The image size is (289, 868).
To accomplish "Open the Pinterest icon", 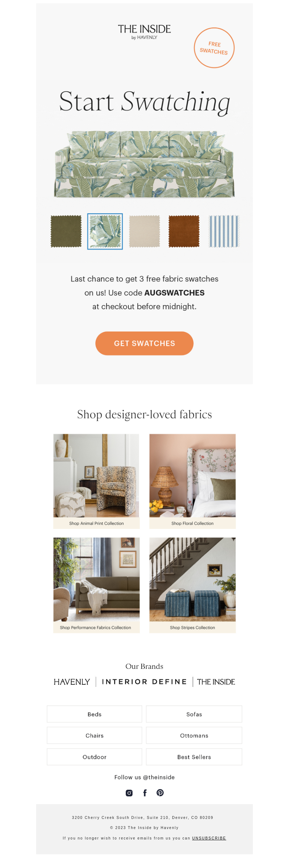I will 160,793.
